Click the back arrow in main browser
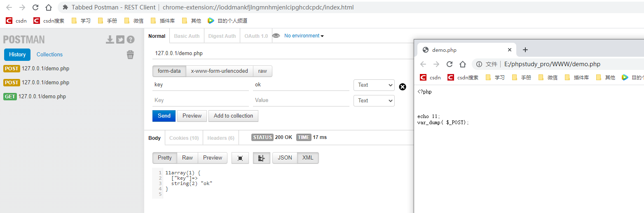This screenshot has width=644, height=213. [9, 7]
